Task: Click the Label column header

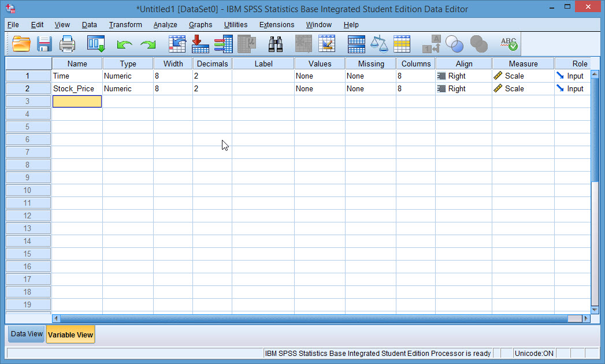Action: pyautogui.click(x=263, y=64)
